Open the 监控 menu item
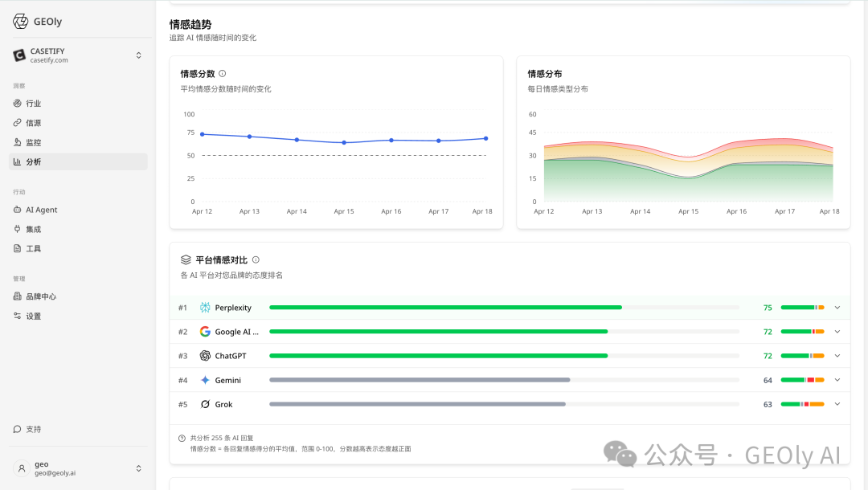This screenshot has width=868, height=490. click(78, 142)
